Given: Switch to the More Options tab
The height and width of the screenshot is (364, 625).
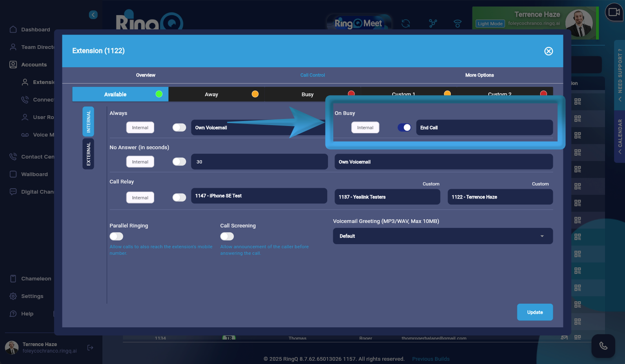Looking at the screenshot, I should (479, 75).
